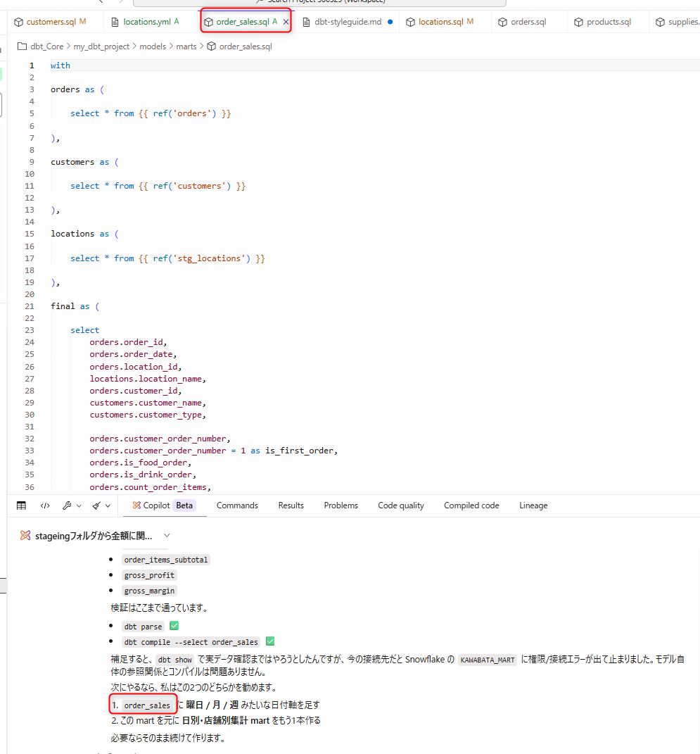
Task: Switch to the Results tab
Action: [x=291, y=505]
